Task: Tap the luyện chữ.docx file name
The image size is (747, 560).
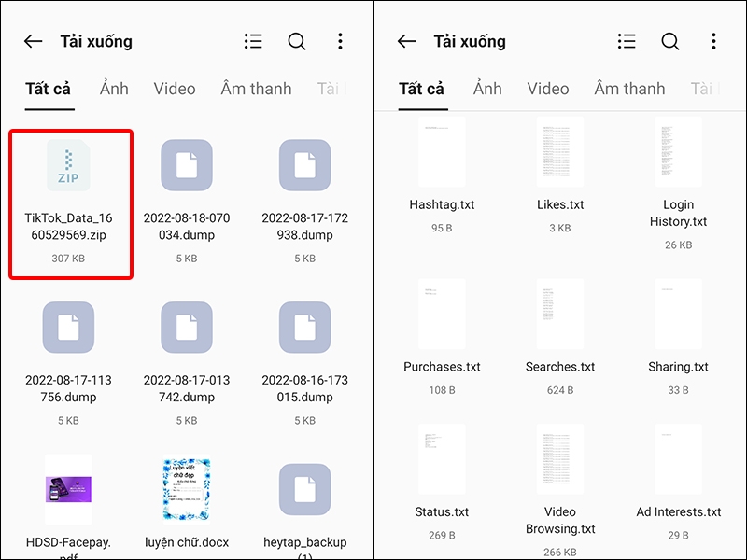Action: point(187,542)
